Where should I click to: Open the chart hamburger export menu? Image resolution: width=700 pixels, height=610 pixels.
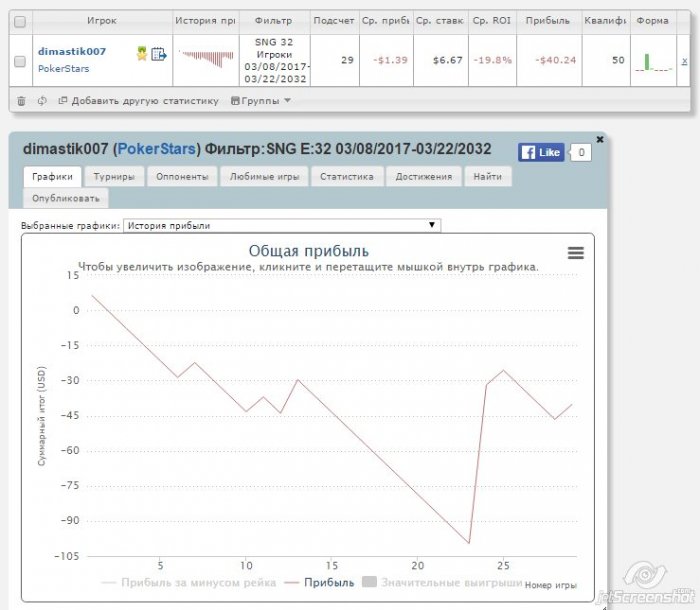pos(575,253)
